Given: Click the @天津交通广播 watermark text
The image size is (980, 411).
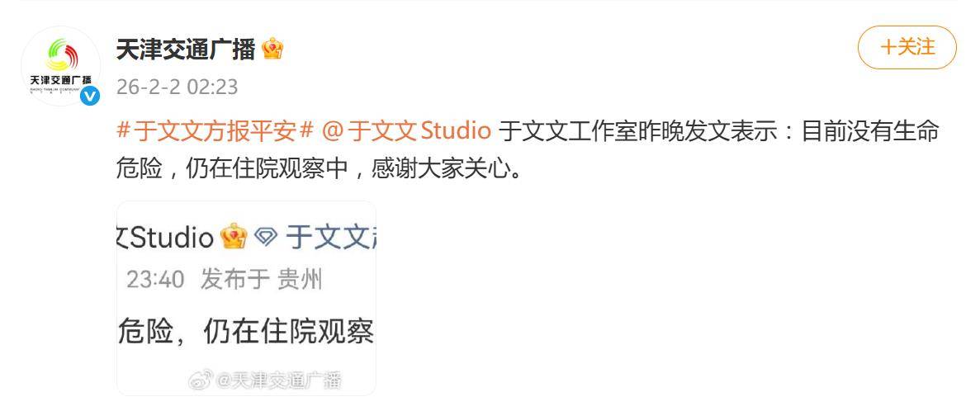Looking at the screenshot, I should tap(279, 380).
